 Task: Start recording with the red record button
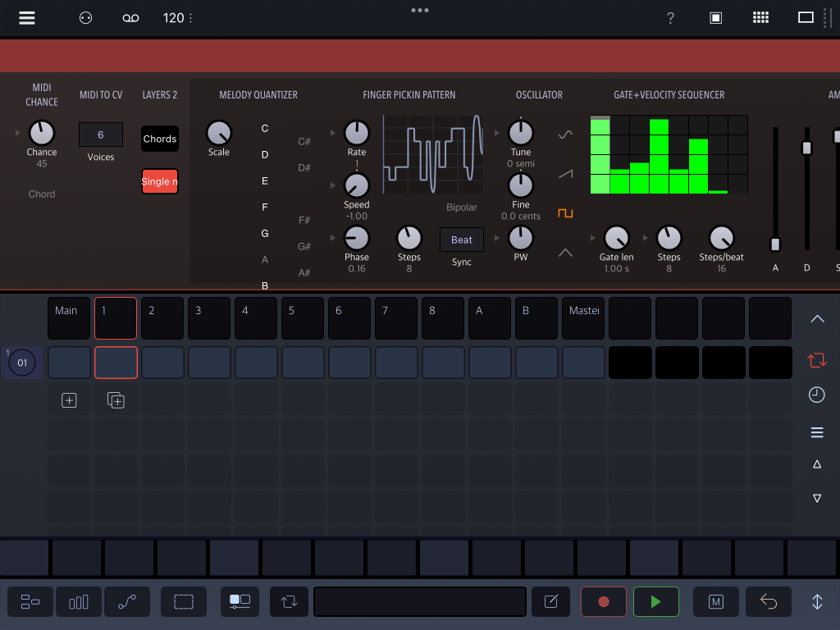[604, 601]
